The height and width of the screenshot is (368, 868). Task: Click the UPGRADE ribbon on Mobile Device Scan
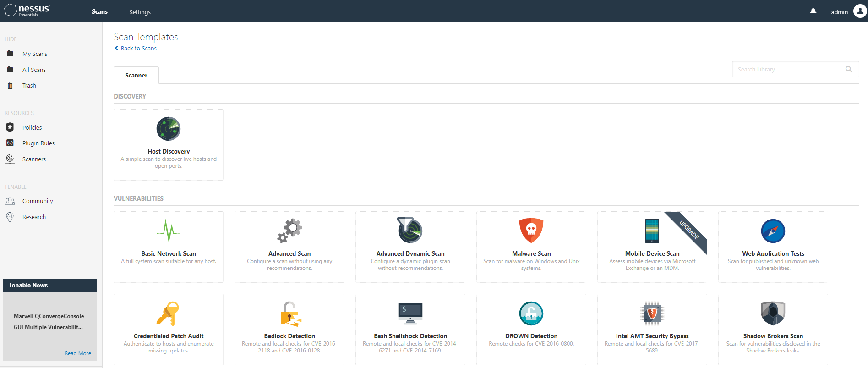pos(688,230)
